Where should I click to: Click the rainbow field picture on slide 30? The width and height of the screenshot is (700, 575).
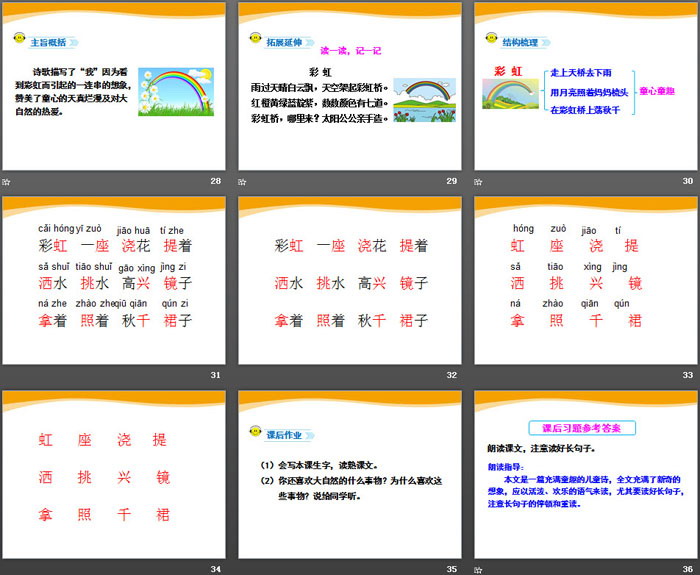point(510,94)
